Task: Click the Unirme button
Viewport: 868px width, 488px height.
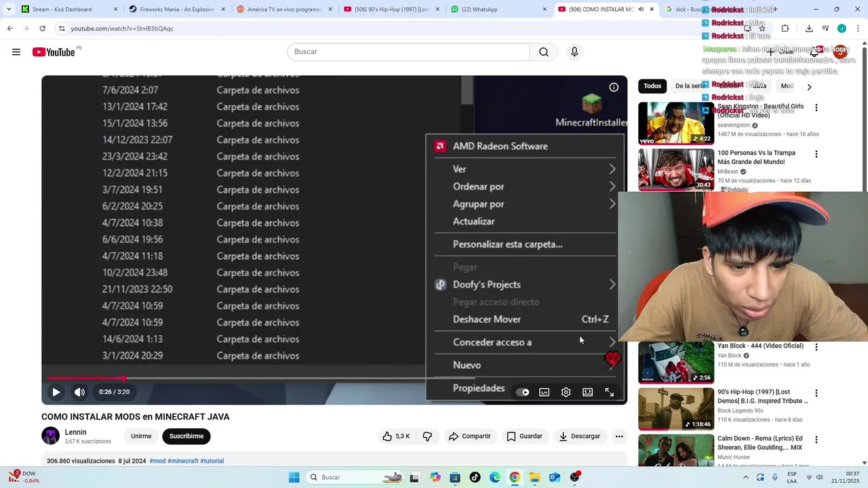Action: click(141, 436)
